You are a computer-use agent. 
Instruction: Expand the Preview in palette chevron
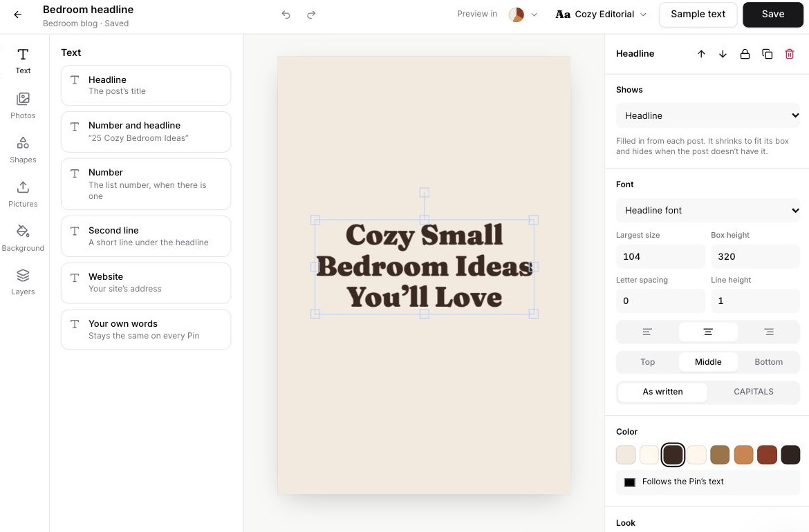tap(534, 15)
